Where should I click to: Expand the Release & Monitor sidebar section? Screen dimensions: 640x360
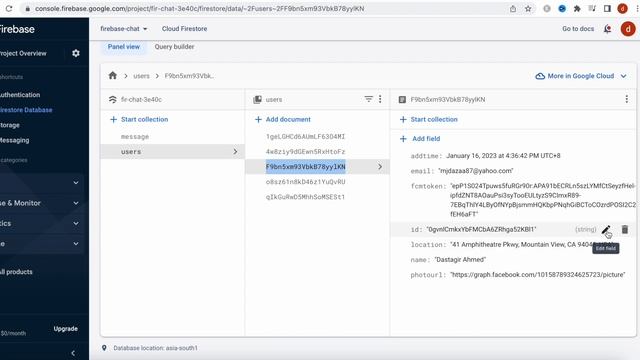(76, 203)
